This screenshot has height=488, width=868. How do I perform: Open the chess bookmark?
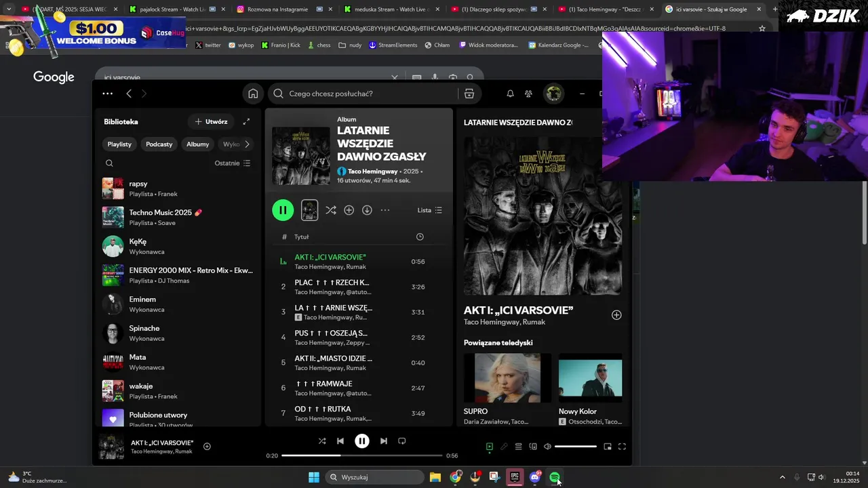pos(319,45)
